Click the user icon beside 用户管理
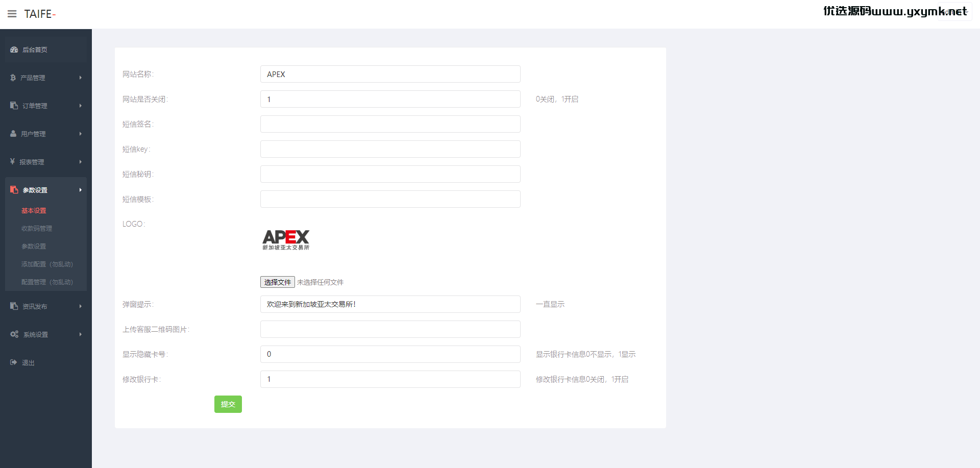The image size is (980, 468). tap(13, 134)
